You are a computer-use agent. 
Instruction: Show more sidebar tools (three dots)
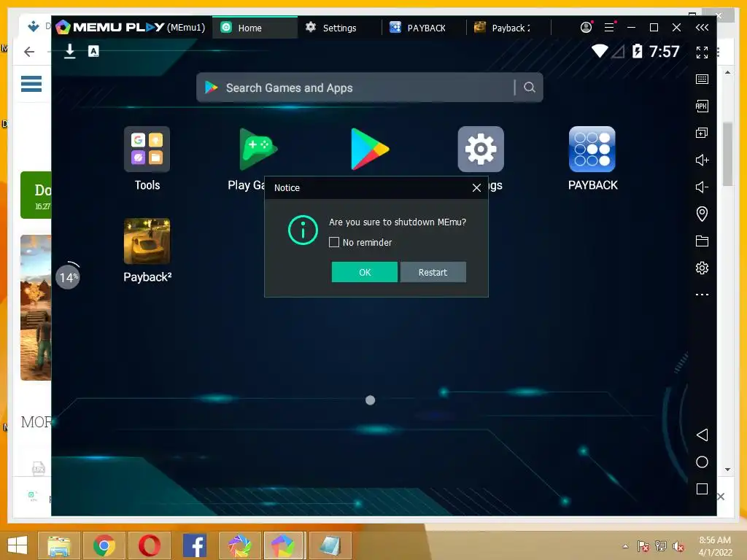(702, 295)
